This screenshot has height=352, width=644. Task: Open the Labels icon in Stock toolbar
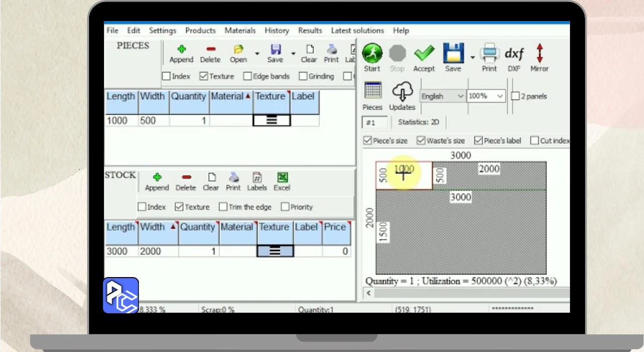tap(257, 178)
